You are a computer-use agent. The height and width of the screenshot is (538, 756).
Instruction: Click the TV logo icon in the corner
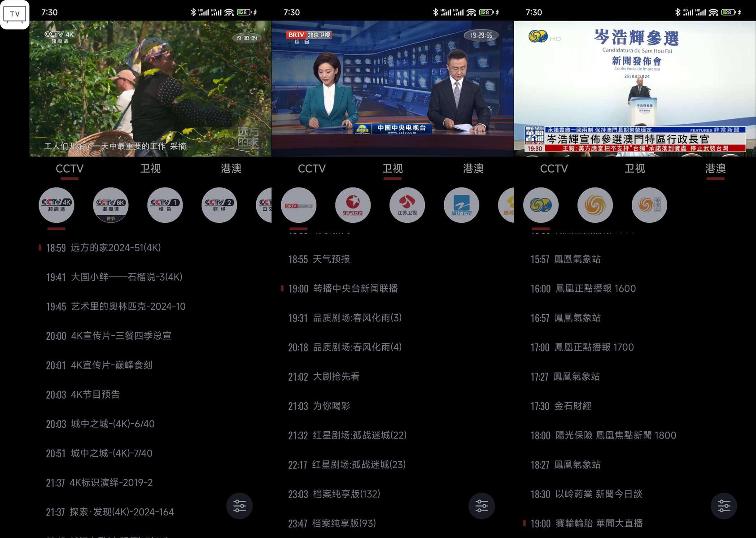pyautogui.click(x=15, y=14)
